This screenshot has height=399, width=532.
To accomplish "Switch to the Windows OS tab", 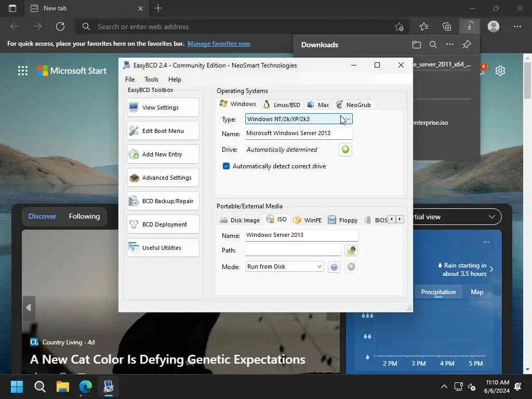I will point(238,104).
